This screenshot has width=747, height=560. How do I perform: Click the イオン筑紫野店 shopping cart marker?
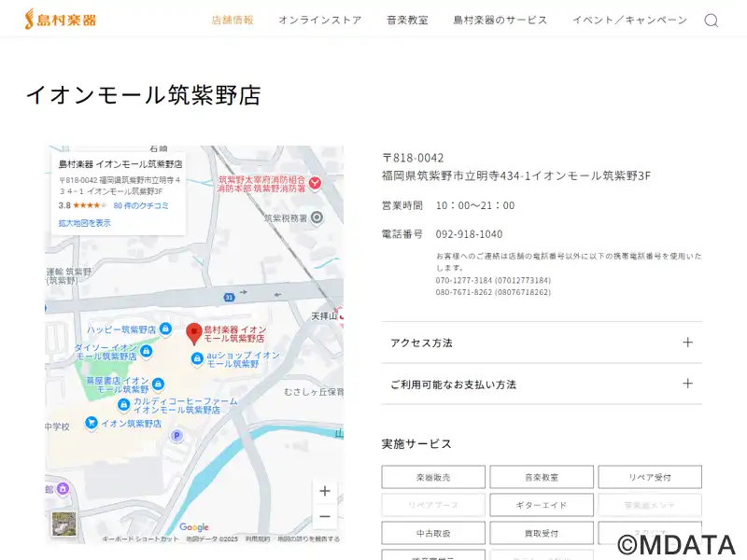(91, 423)
